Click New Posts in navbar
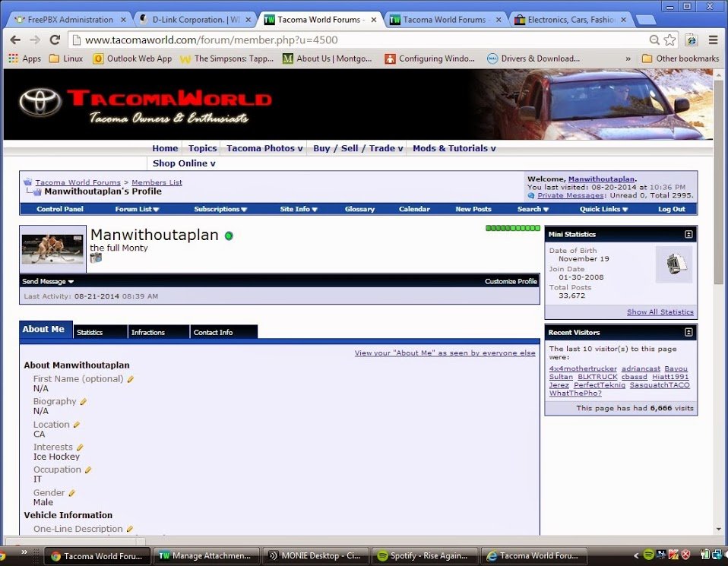 click(x=473, y=210)
